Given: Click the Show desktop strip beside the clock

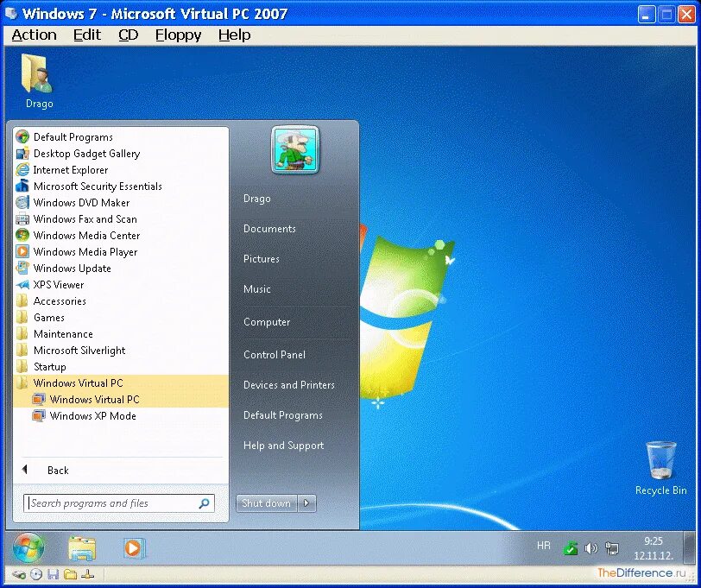Looking at the screenshot, I should pyautogui.click(x=689, y=548).
